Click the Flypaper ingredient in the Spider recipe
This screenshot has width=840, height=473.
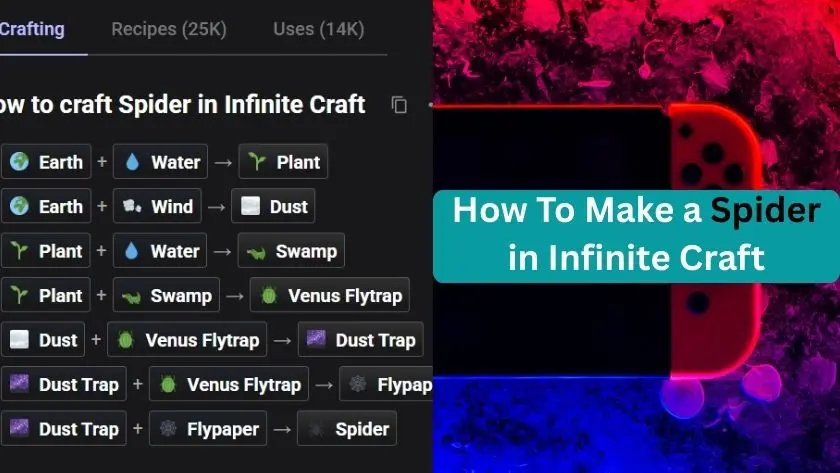208,428
